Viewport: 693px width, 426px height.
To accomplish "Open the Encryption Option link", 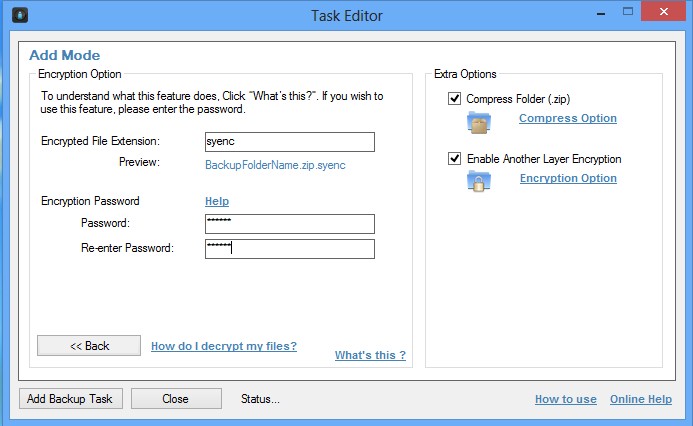I will pyautogui.click(x=568, y=178).
